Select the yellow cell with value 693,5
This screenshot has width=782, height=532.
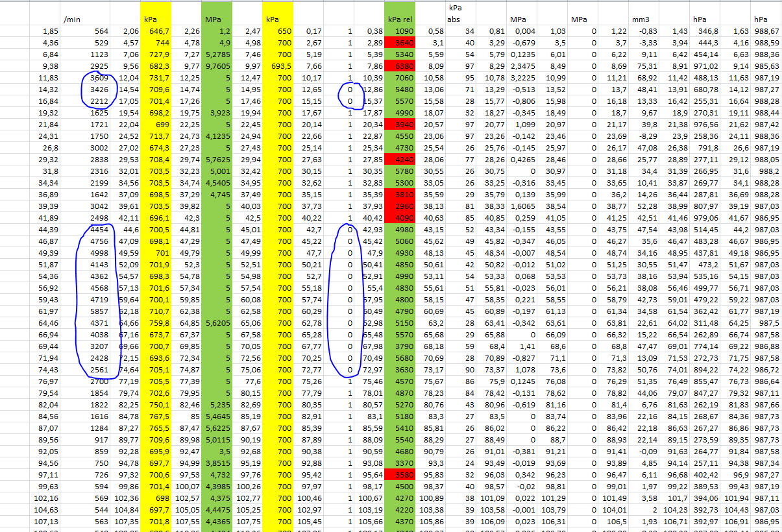(278, 66)
